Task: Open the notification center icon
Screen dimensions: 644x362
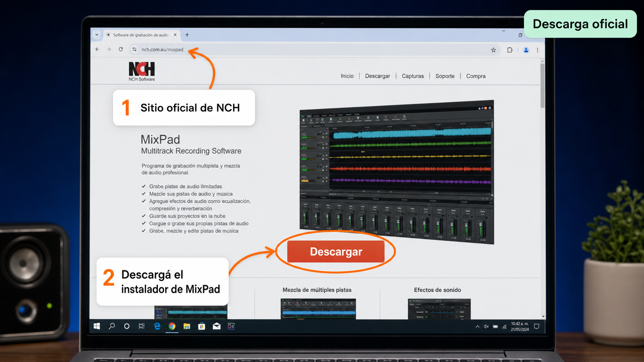Action: point(537,327)
